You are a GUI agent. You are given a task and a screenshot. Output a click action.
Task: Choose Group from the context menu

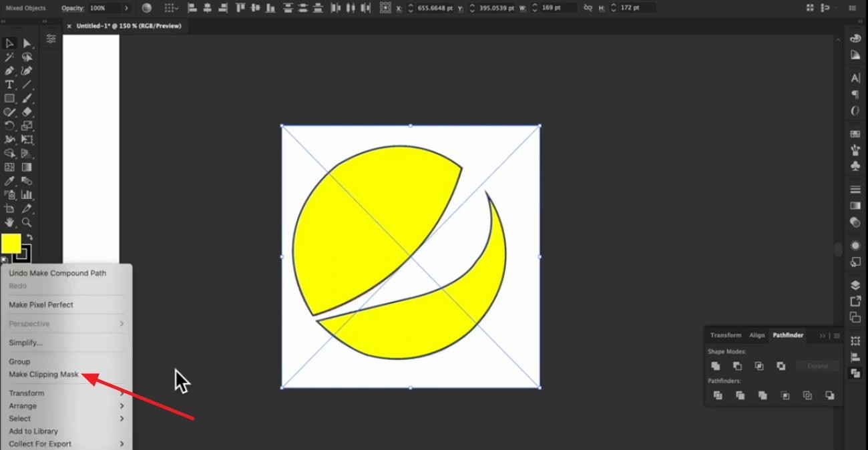tap(19, 362)
